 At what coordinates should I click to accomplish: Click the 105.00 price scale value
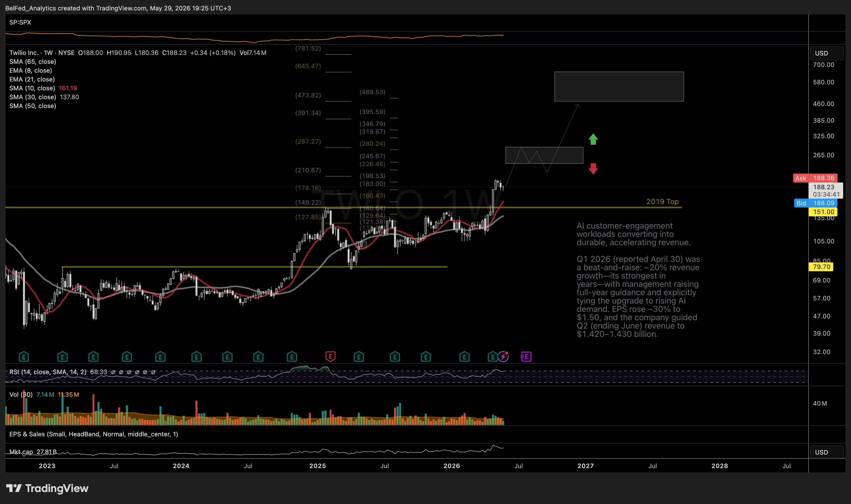823,241
